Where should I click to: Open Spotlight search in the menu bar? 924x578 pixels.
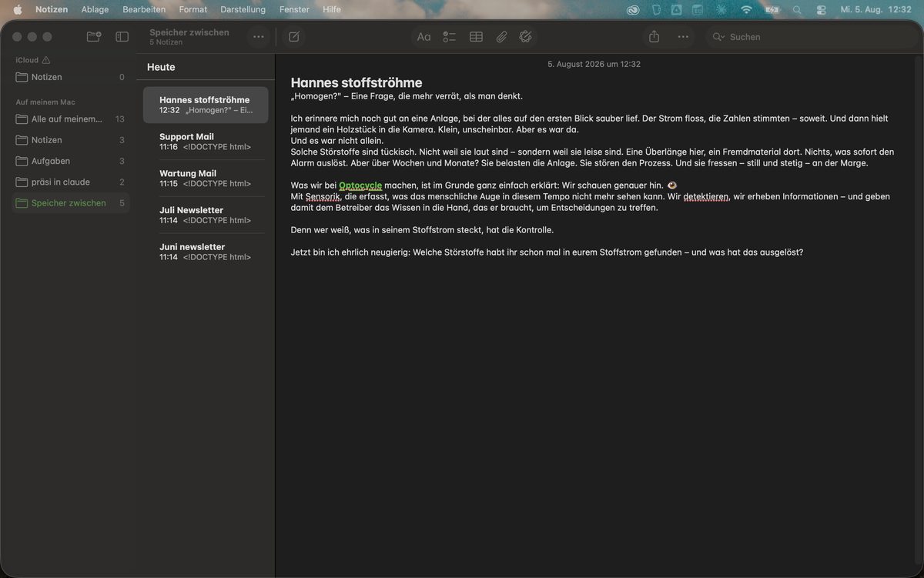point(797,9)
